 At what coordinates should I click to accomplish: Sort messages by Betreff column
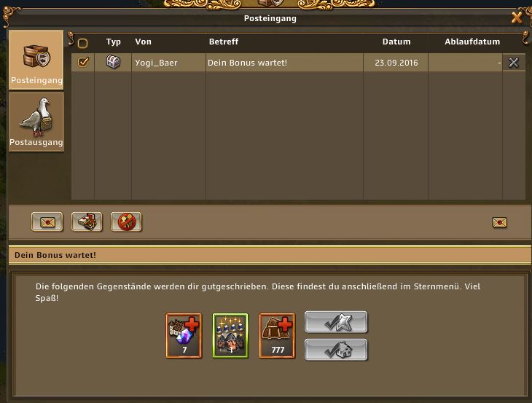tap(224, 42)
